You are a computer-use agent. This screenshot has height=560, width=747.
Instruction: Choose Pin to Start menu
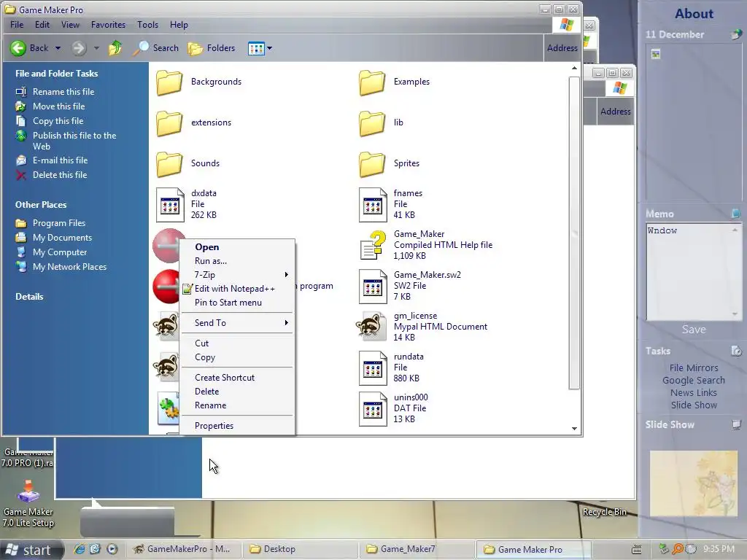pos(237,303)
